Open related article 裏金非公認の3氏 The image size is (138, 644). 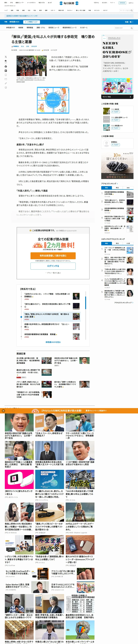pos(28,371)
